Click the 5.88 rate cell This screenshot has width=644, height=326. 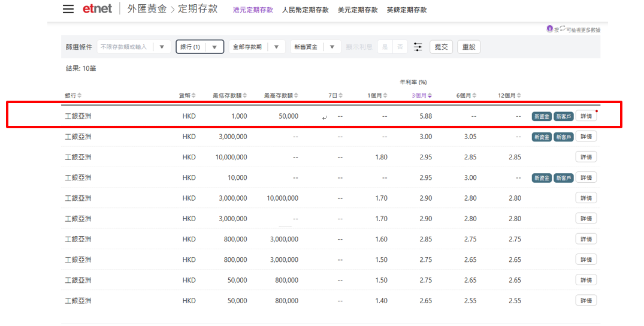[x=425, y=116]
